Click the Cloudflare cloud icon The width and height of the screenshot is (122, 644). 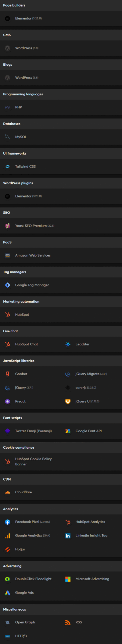click(x=8, y=492)
